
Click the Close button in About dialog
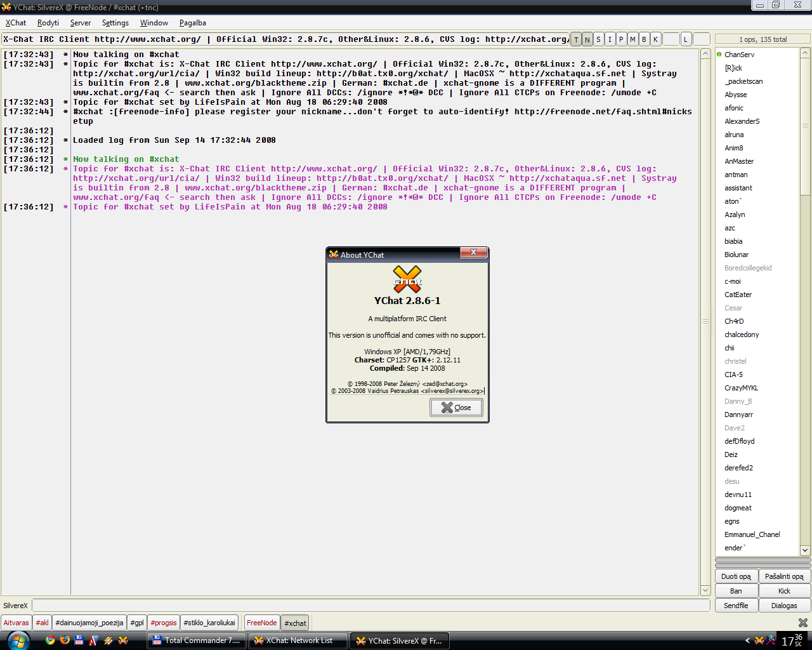point(456,408)
